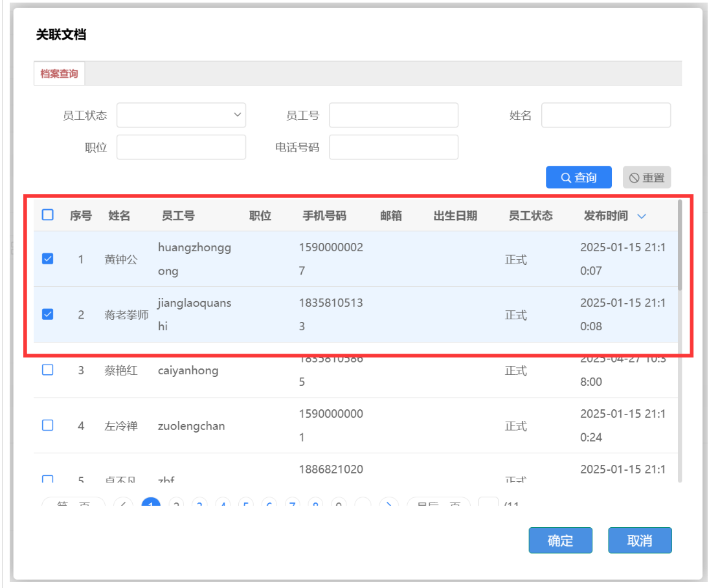Screen dimensions: 720x588
Task: Open the 员工状态 dropdown
Action: [181, 115]
